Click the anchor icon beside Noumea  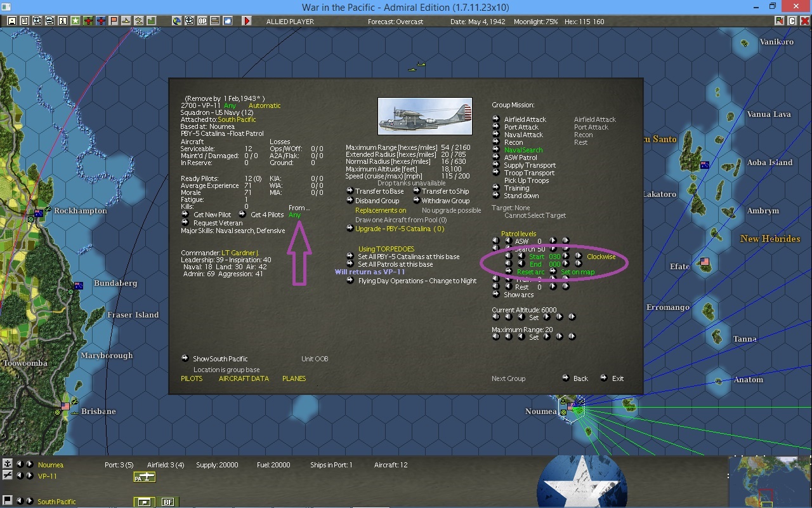[x=7, y=464]
